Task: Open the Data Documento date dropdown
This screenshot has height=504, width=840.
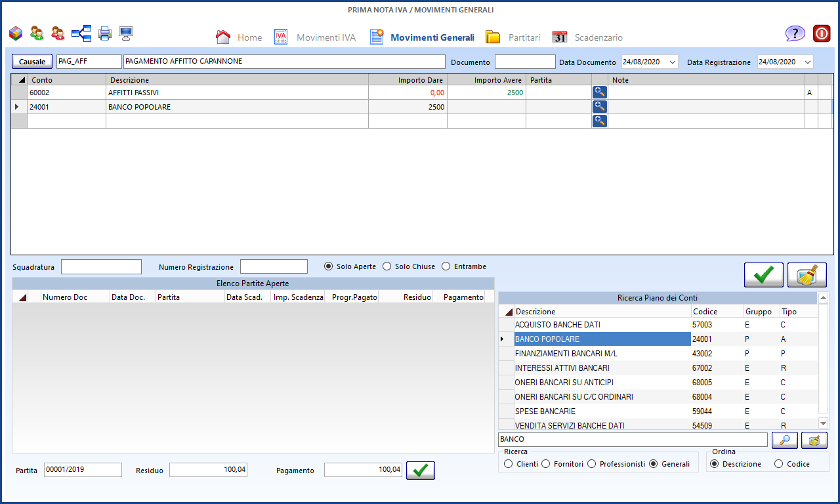Action: pyautogui.click(x=672, y=62)
